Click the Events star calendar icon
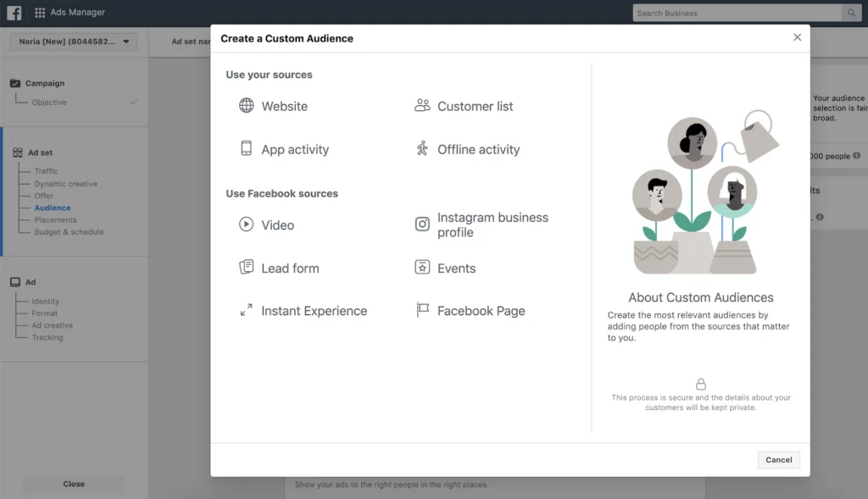The image size is (868, 499). [422, 267]
